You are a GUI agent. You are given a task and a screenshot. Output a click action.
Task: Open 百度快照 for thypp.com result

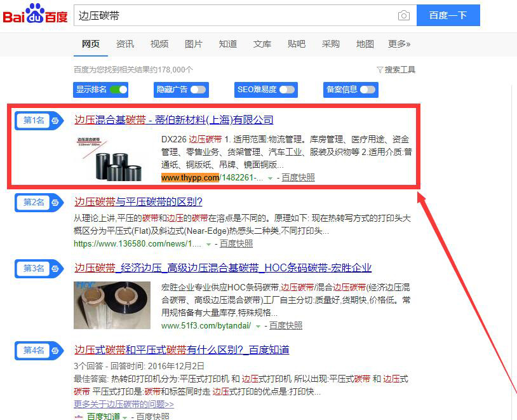click(298, 177)
